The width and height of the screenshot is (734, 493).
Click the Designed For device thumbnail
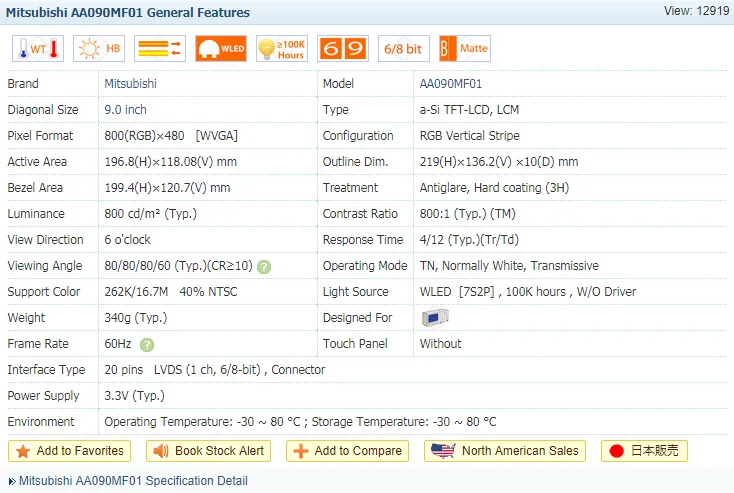(435, 317)
